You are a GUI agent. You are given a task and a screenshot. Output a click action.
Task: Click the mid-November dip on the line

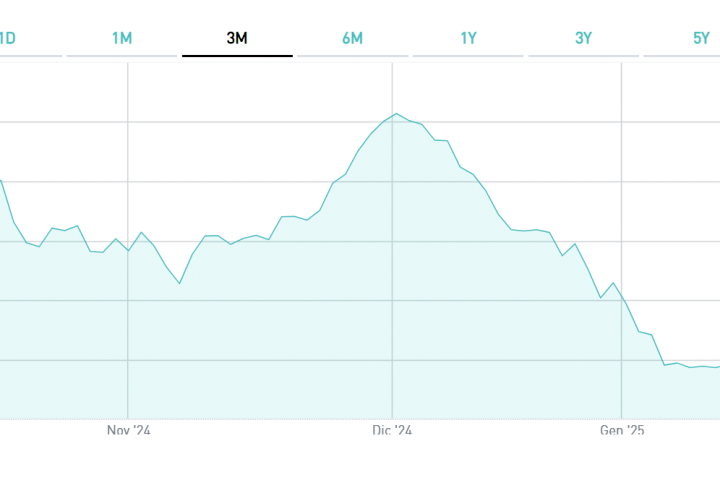coord(180,283)
